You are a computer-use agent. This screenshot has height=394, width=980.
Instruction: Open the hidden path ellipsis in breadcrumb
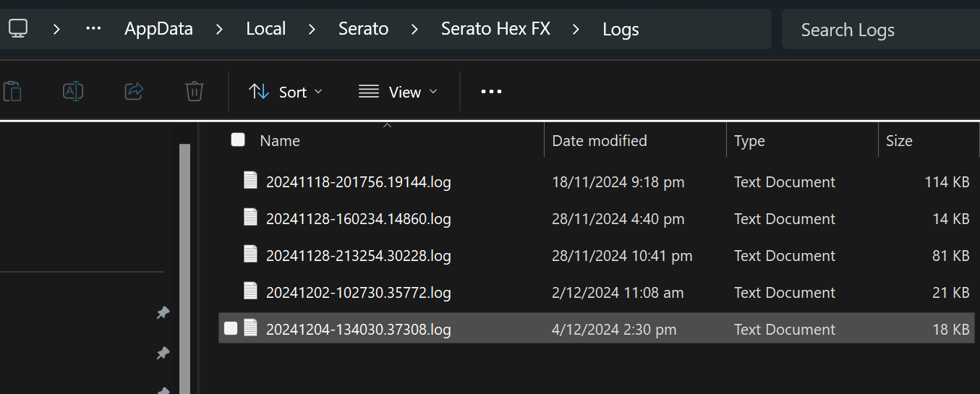point(93,29)
